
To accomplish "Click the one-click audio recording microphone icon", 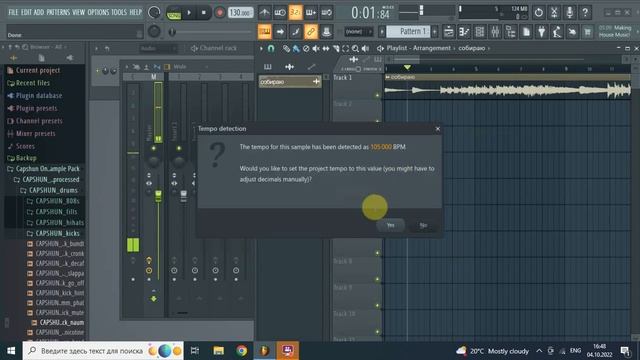I will pyautogui.click(x=570, y=13).
